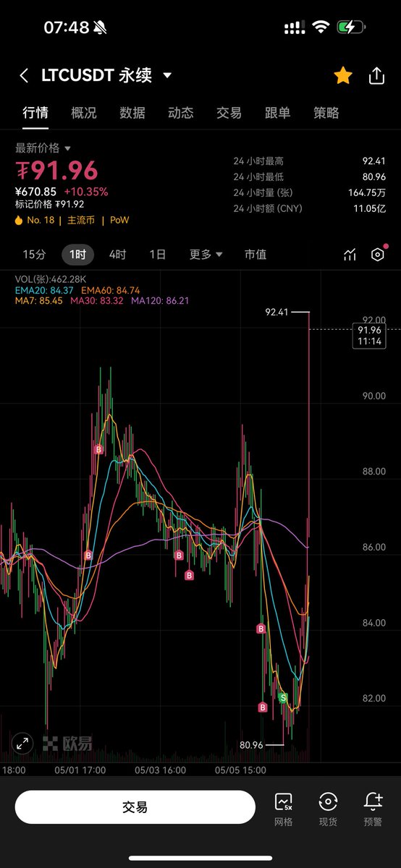Select the 行情 tab

pos(35,113)
